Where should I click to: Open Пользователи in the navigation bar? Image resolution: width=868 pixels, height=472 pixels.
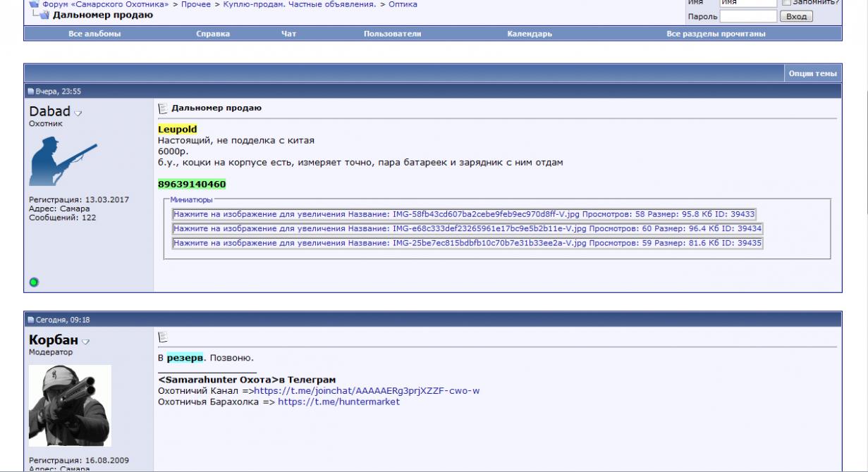[x=392, y=34]
